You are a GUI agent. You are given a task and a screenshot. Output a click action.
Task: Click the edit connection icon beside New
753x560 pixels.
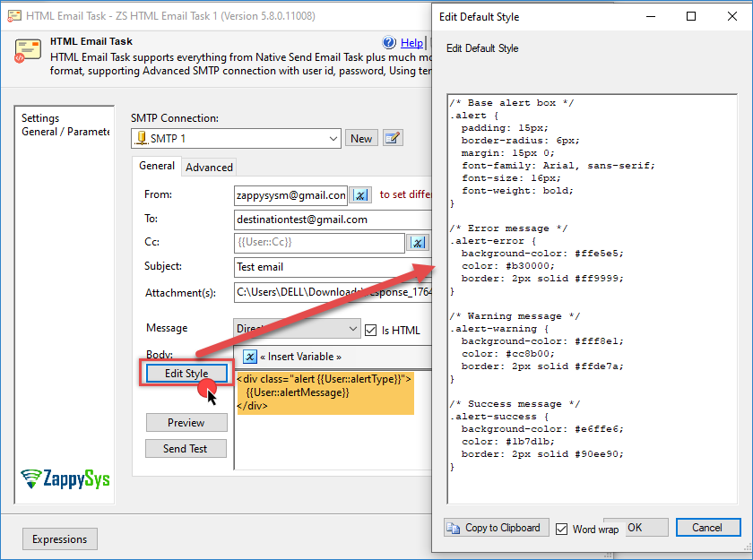tap(392, 138)
